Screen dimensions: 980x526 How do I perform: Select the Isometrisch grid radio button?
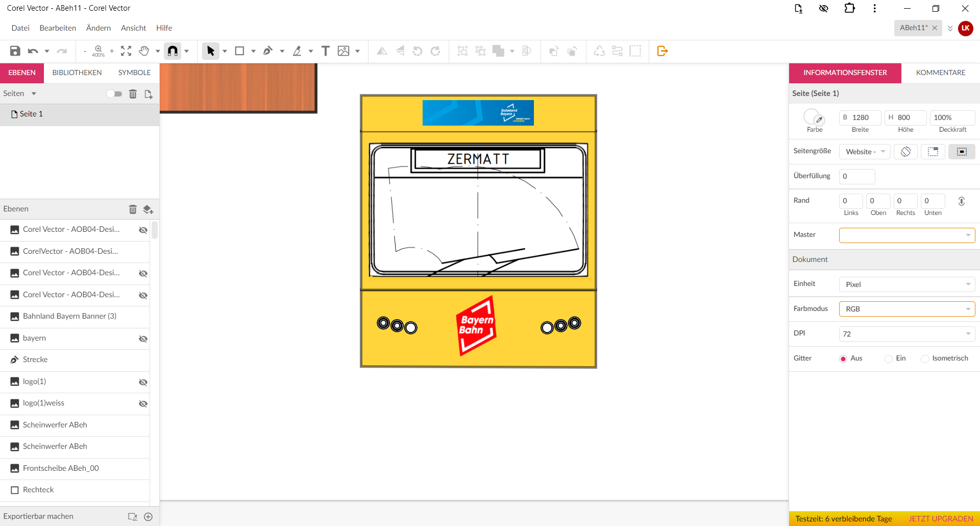925,359
